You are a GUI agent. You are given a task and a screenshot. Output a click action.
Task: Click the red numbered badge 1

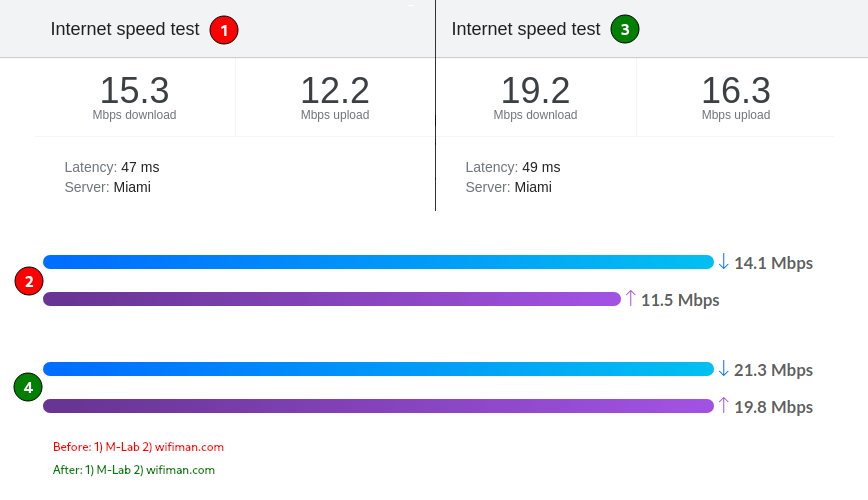(x=224, y=30)
